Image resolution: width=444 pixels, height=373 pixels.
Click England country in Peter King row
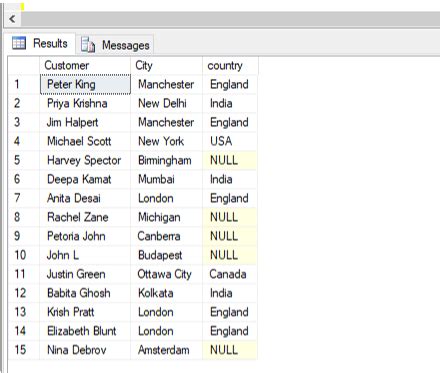230,84
